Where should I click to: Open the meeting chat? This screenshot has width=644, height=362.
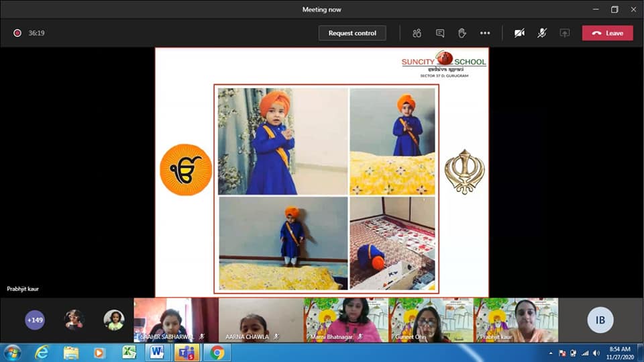click(440, 33)
